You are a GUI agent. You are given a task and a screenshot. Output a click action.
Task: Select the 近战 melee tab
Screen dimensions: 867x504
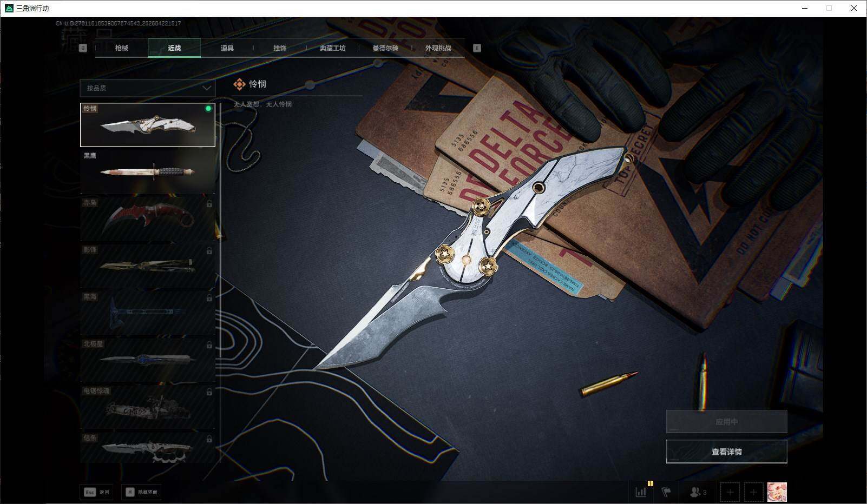[x=174, y=48]
